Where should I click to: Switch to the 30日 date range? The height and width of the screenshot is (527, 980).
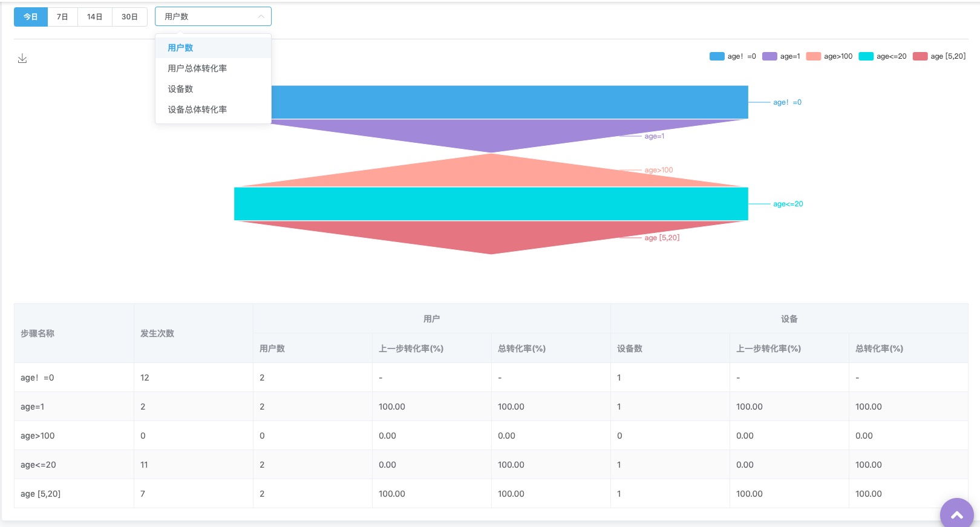(x=129, y=17)
